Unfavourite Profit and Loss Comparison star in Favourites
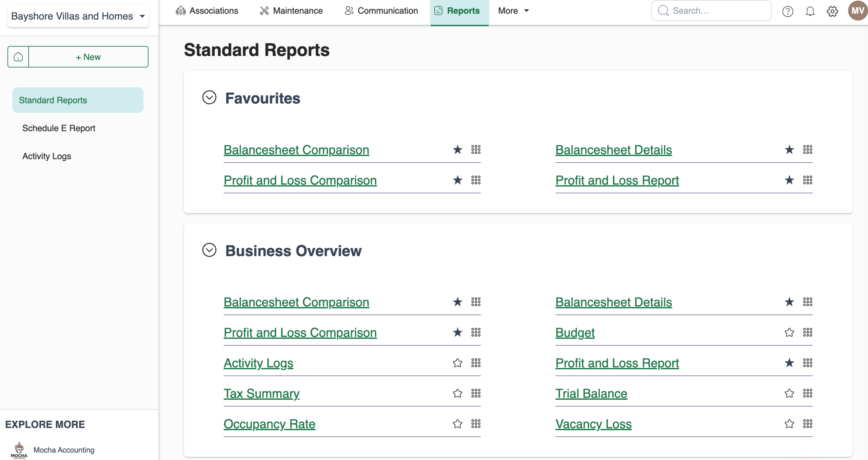 457,180
